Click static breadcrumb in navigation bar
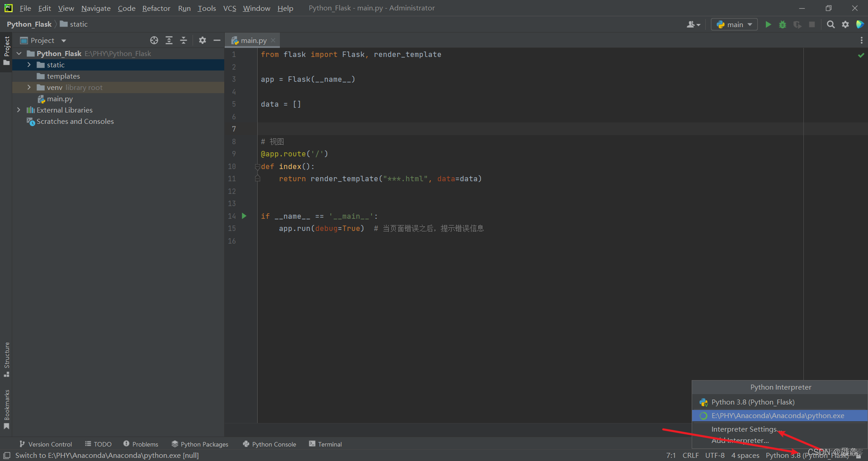This screenshot has width=868, height=461. click(x=74, y=24)
